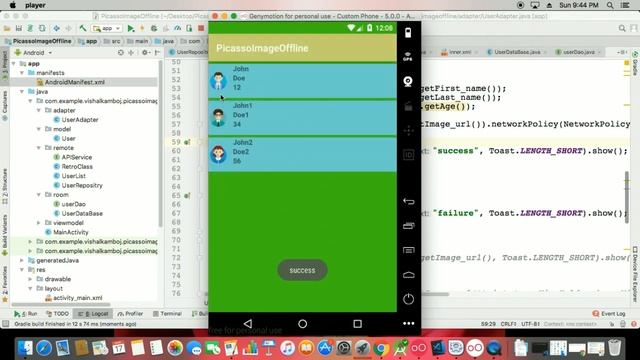Screen dimensions: 640x360
Task: Switch to UserRepositry editor tab
Action: point(189,52)
